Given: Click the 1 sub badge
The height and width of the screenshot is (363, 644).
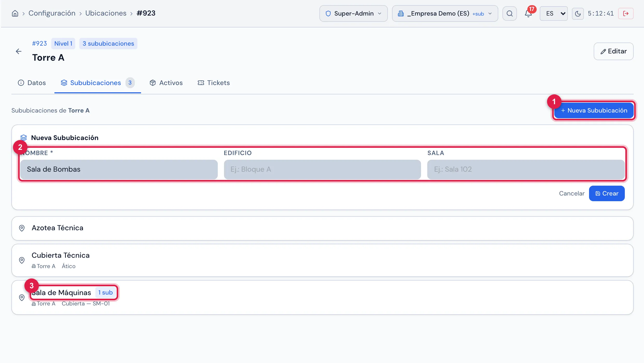Looking at the screenshot, I should [105, 292].
